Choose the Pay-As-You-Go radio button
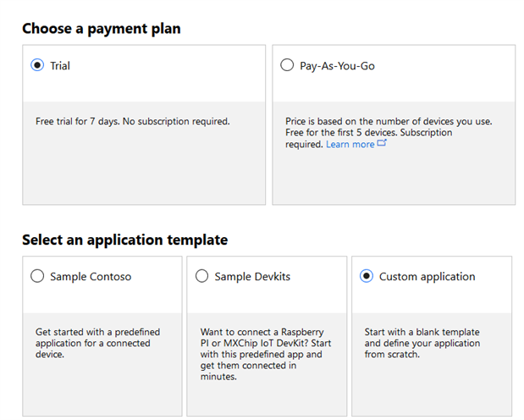The image size is (524, 420). coord(287,65)
